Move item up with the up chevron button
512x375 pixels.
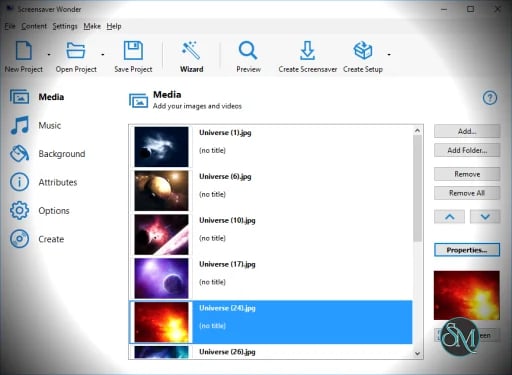tap(449, 217)
